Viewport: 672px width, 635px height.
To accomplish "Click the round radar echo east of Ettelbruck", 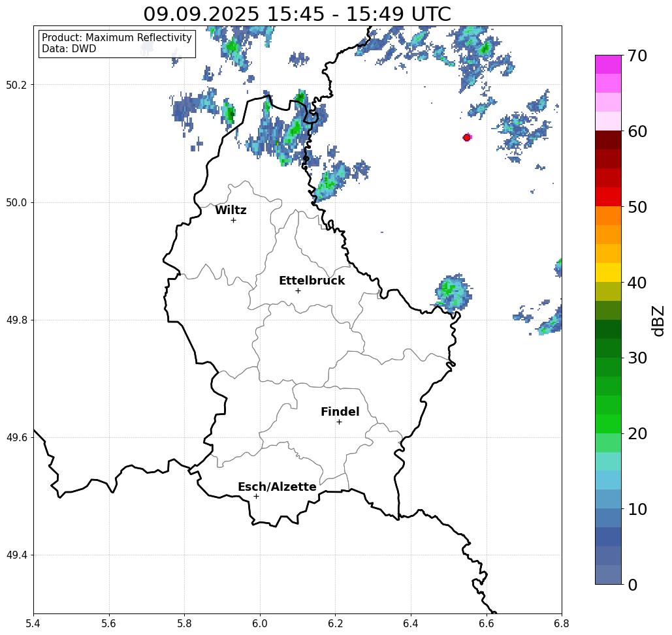I will (453, 293).
